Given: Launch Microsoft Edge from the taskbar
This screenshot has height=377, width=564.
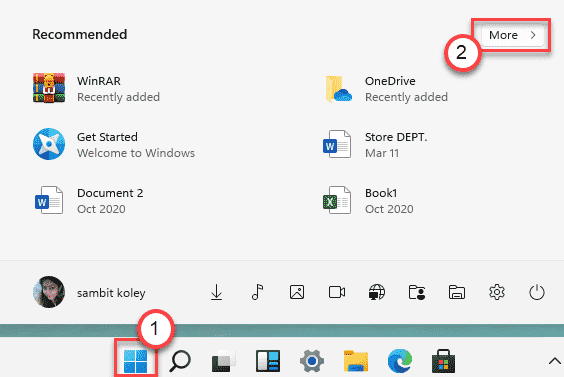Looking at the screenshot, I should [x=400, y=361].
